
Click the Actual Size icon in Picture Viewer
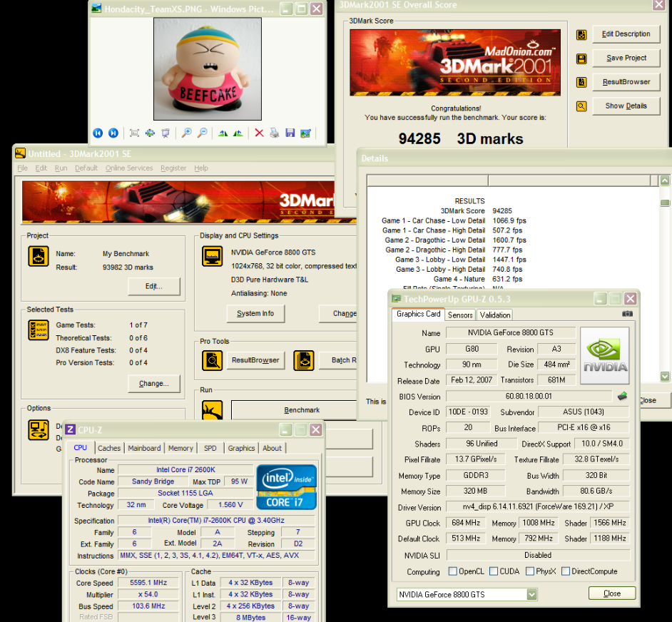150,133
